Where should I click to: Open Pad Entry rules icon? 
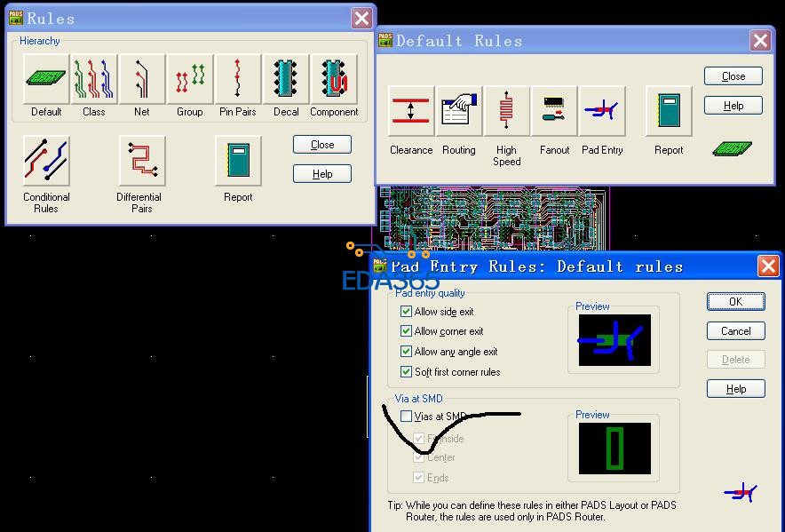pyautogui.click(x=602, y=111)
